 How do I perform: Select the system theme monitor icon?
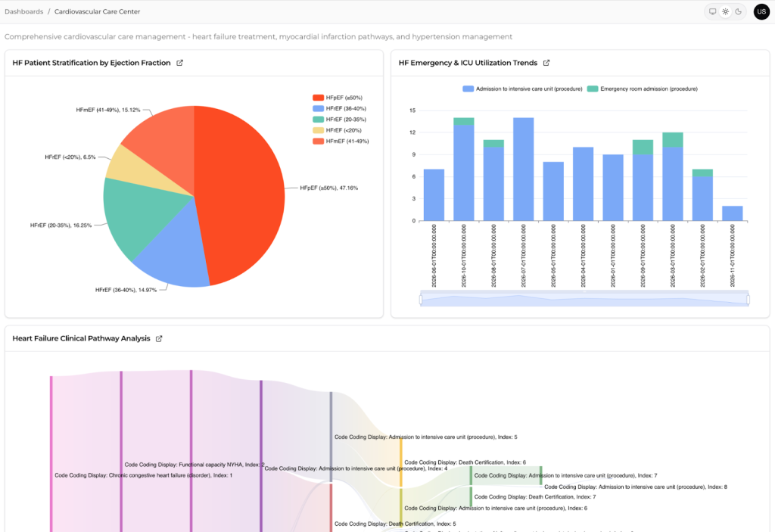pyautogui.click(x=712, y=11)
